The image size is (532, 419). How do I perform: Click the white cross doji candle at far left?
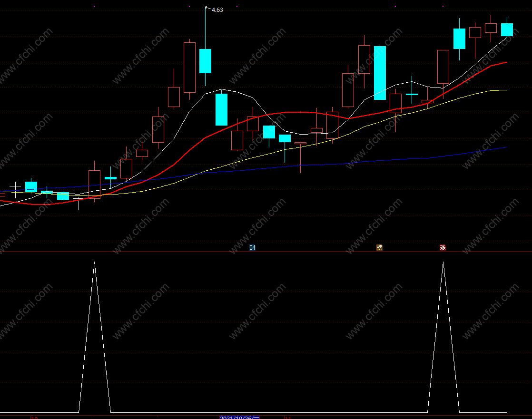pos(15,186)
